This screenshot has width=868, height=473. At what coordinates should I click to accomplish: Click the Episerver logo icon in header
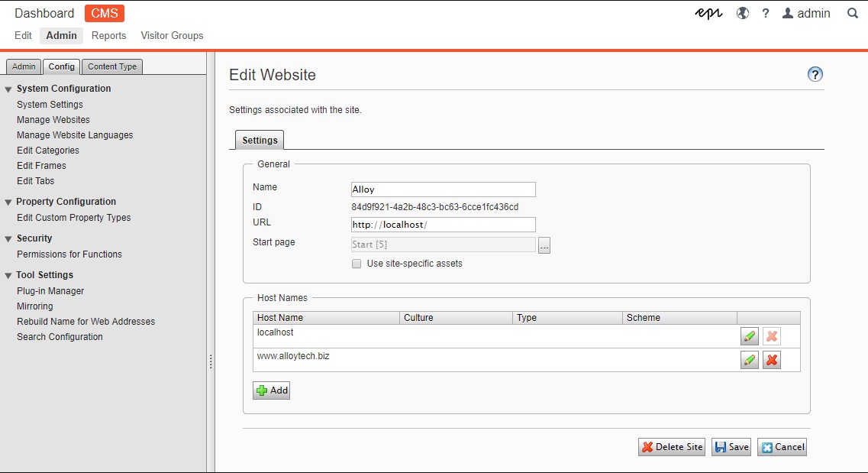pos(708,14)
